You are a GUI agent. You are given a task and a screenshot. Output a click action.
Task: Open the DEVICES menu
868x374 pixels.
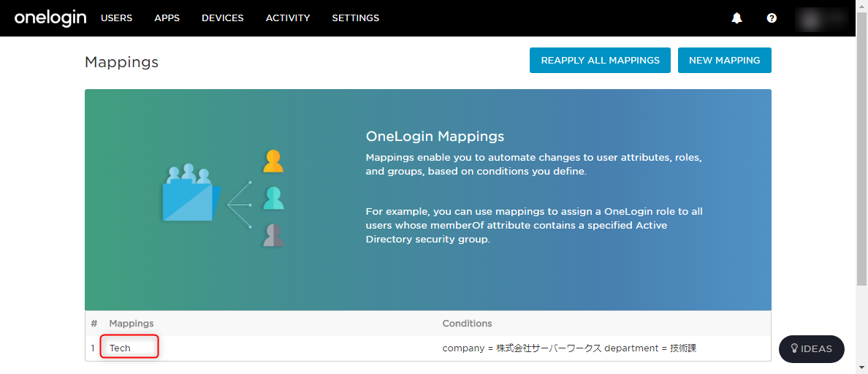pyautogui.click(x=223, y=18)
